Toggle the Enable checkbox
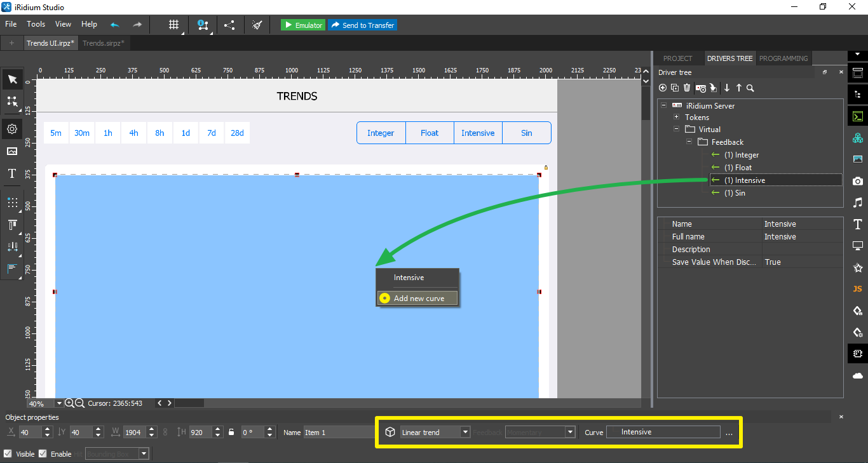The image size is (868, 463). (x=43, y=453)
